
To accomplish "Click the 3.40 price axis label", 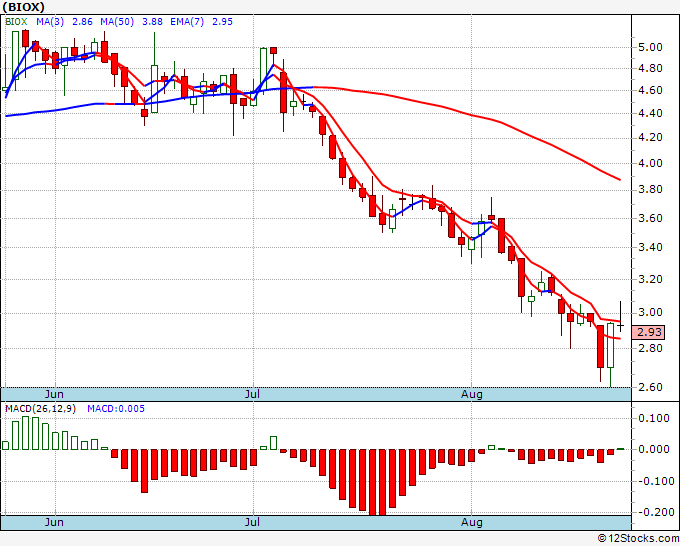I will coord(650,247).
